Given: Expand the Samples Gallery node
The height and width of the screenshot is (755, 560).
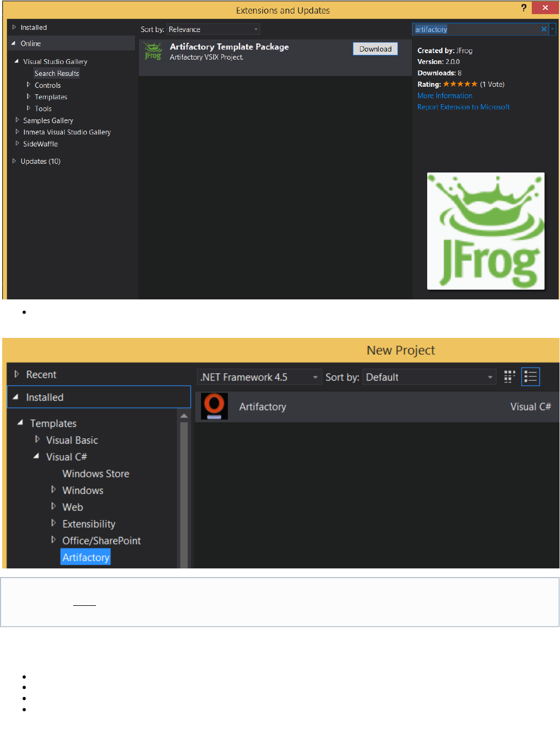Looking at the screenshot, I should pyautogui.click(x=17, y=120).
